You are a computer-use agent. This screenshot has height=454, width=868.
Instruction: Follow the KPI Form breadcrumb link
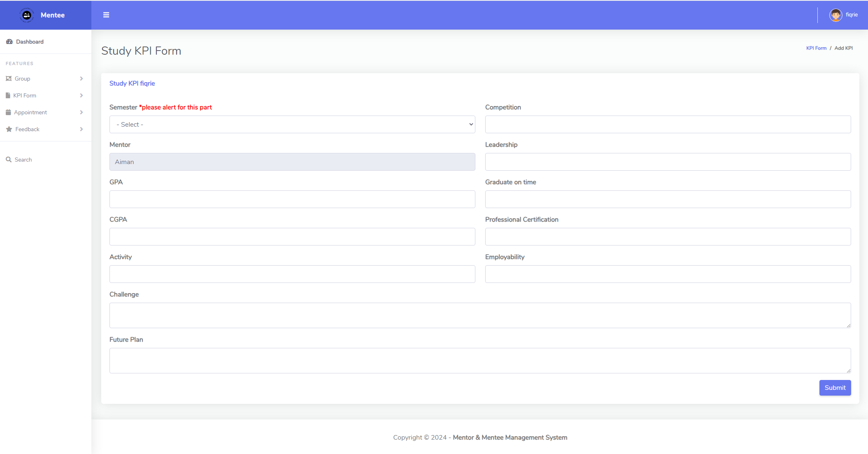[x=816, y=48]
